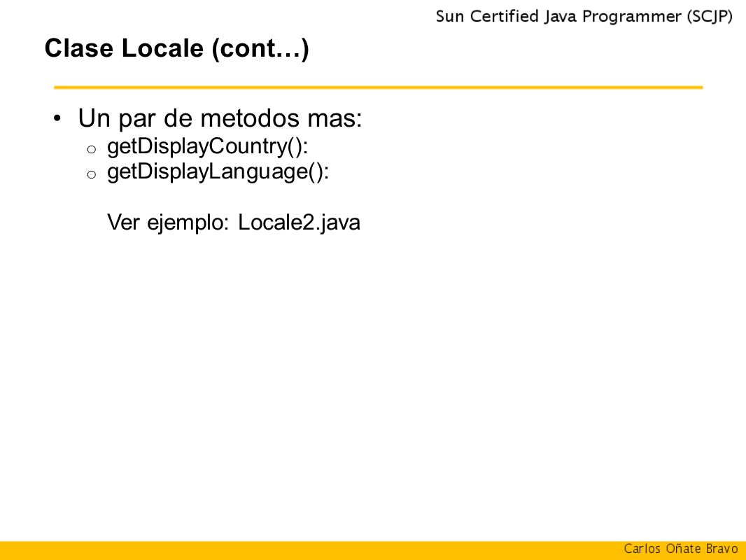Select the 'getDisplayLanguage():' sub-bullet text
The width and height of the screenshot is (746, 560).
(x=218, y=171)
